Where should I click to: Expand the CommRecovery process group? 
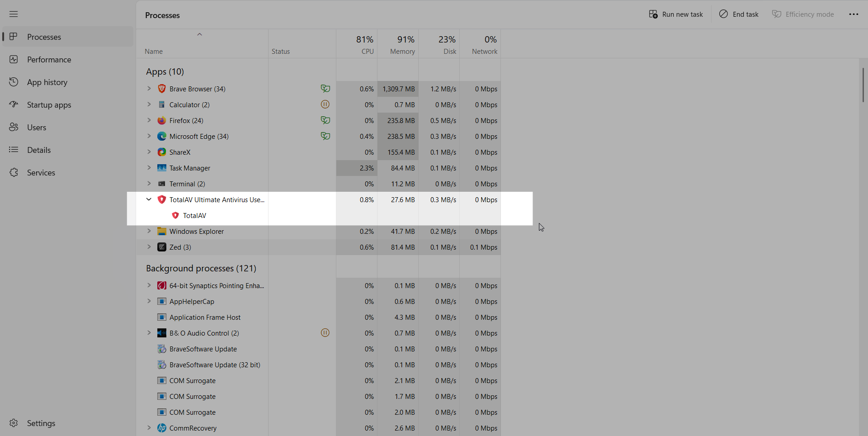(x=149, y=428)
